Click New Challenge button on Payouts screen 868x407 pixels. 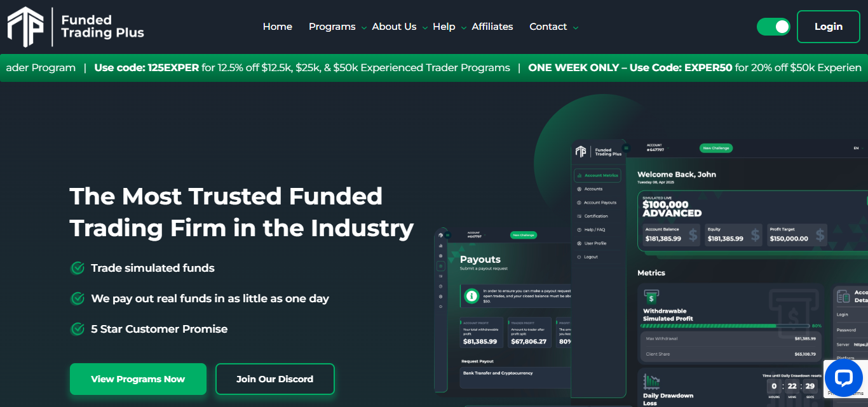tap(524, 235)
